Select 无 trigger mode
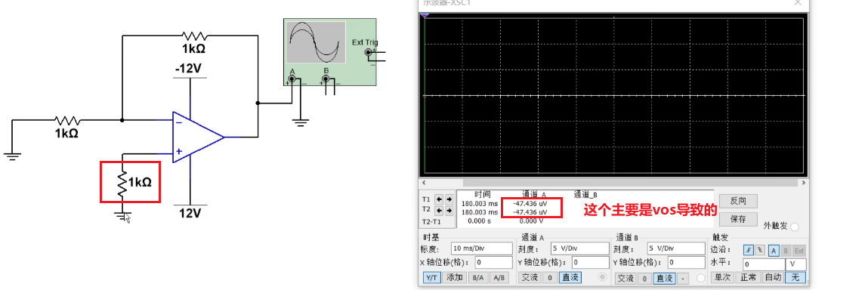This screenshot has width=868, height=290. [795, 277]
